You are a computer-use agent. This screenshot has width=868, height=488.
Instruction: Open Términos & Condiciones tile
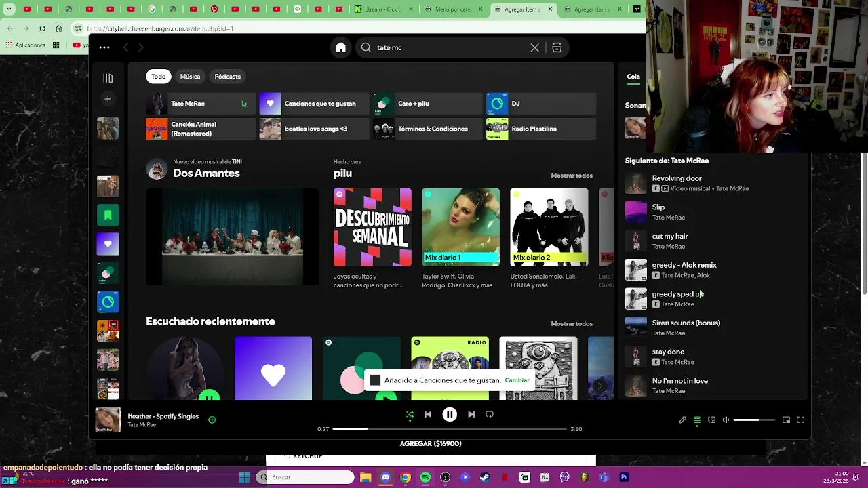pos(427,129)
